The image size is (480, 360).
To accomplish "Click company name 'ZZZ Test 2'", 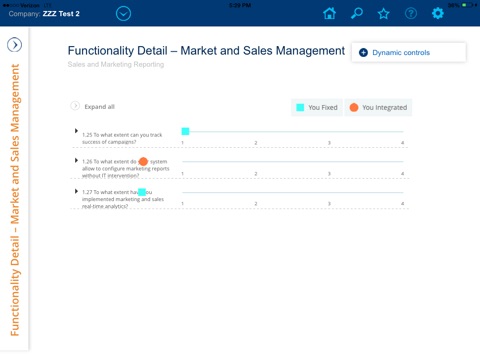I will tap(61, 14).
